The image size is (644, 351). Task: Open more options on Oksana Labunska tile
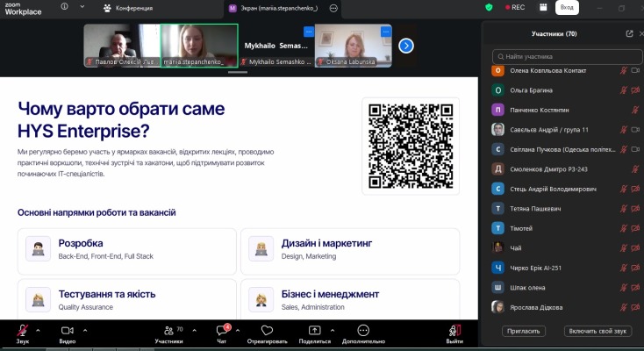[386, 32]
